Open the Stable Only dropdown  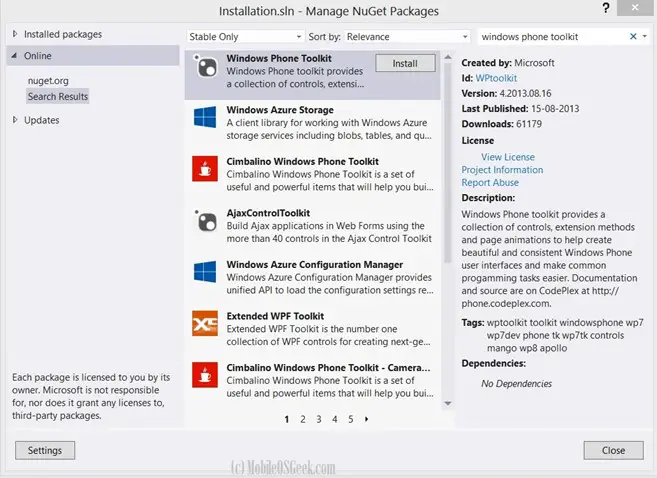[x=245, y=37]
